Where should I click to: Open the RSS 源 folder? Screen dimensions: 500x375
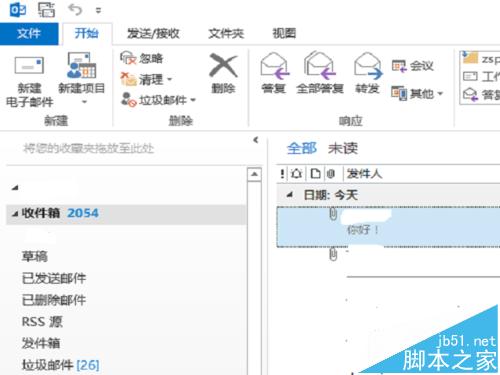(x=42, y=322)
